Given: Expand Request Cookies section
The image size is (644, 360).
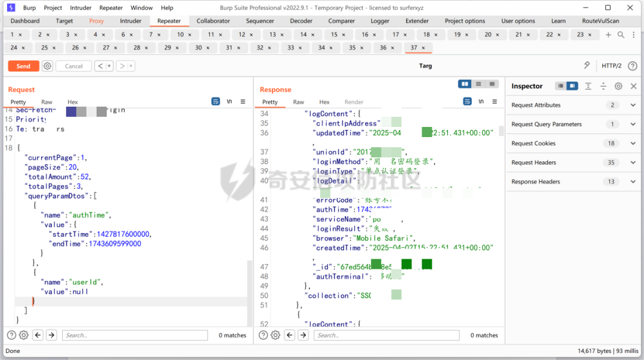Looking at the screenshot, I should coord(574,143).
